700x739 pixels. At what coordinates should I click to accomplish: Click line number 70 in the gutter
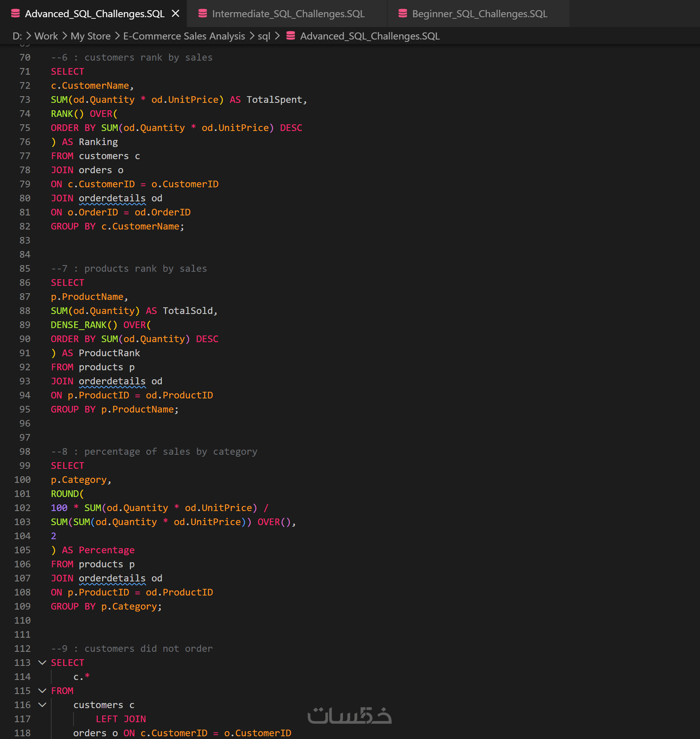(25, 57)
